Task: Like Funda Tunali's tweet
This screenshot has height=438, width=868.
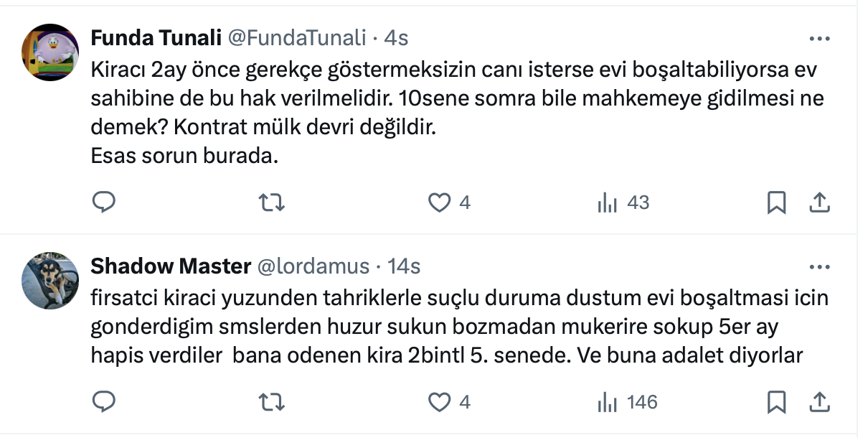Action: (438, 203)
